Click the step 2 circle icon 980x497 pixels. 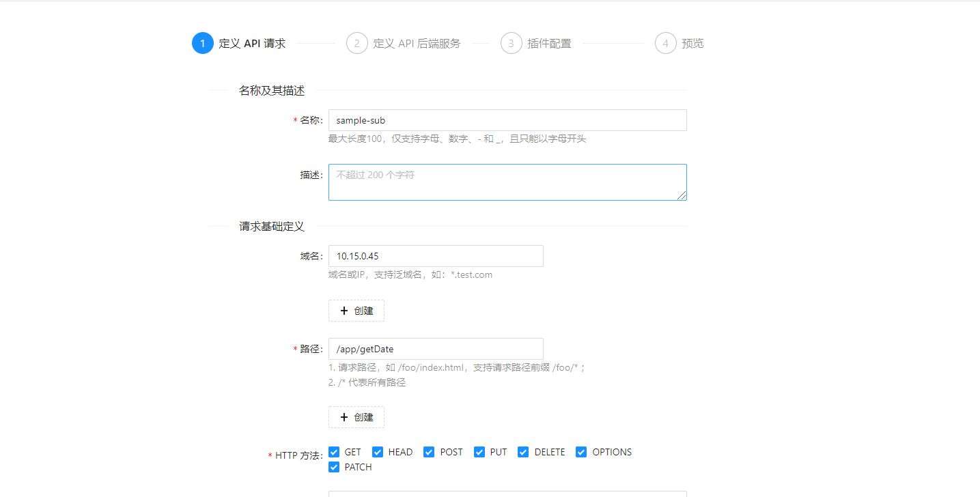(356, 42)
